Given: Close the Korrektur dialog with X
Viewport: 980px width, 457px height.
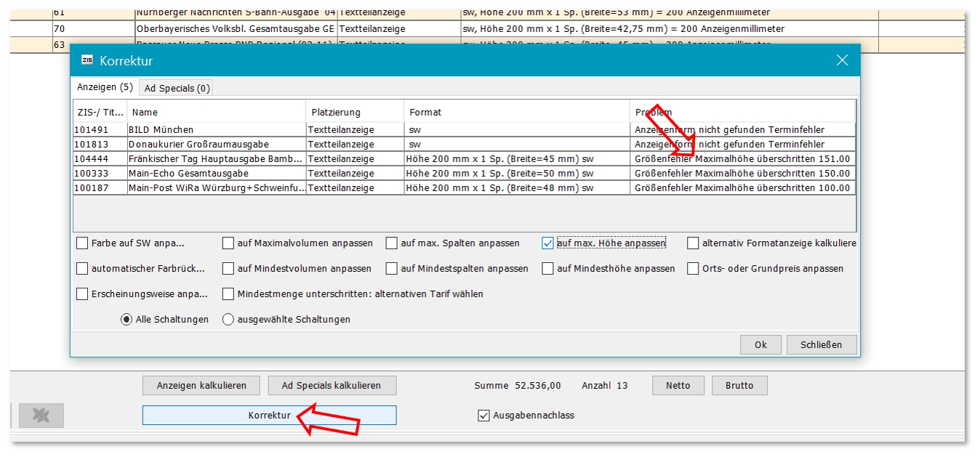Looking at the screenshot, I should (x=842, y=60).
